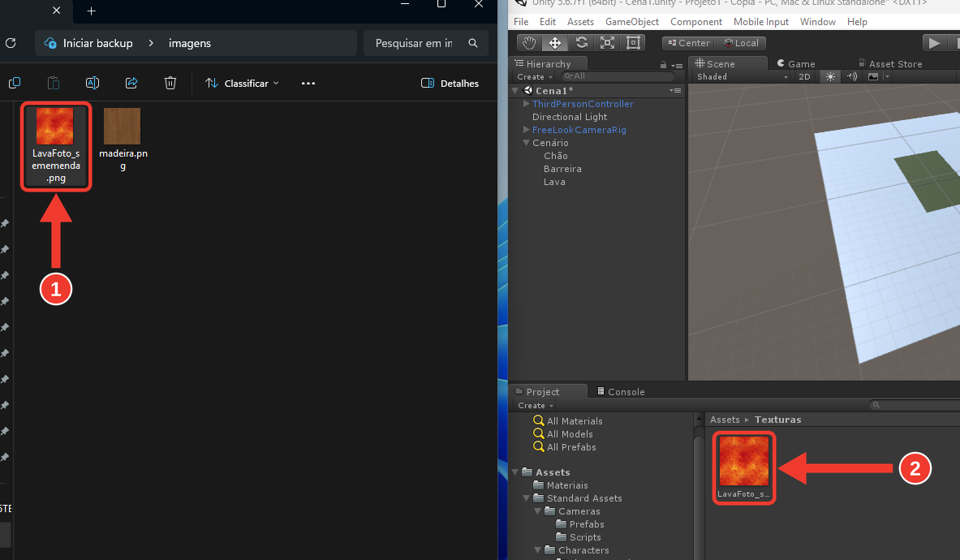Viewport: 960px width, 560px height.
Task: Expand FreeLookCameraRig in Hierarchy
Action: tap(526, 130)
